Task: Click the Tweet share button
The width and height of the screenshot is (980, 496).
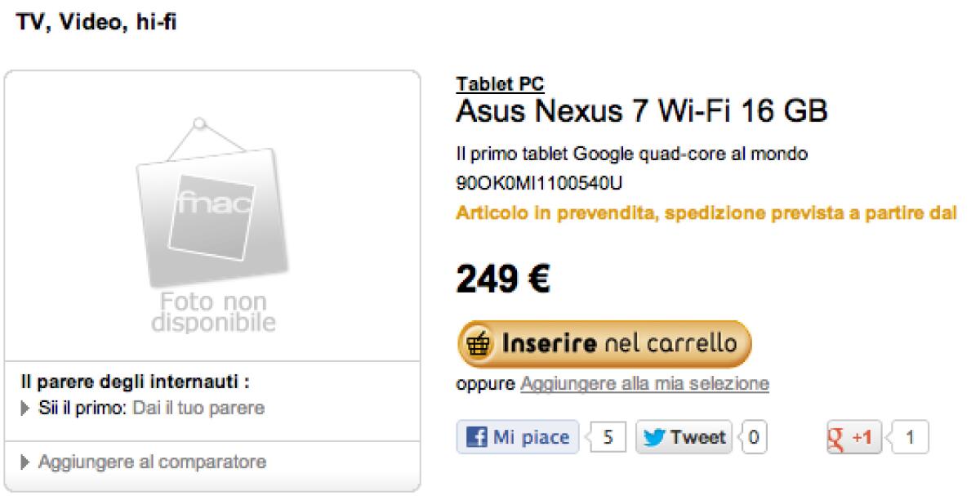Action: tap(684, 436)
